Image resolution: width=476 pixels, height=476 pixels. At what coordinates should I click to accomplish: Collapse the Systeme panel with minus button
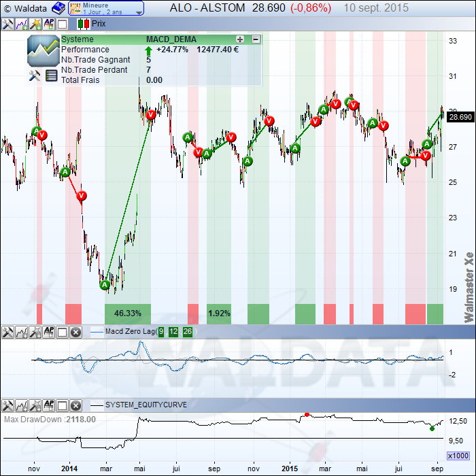pos(256,39)
